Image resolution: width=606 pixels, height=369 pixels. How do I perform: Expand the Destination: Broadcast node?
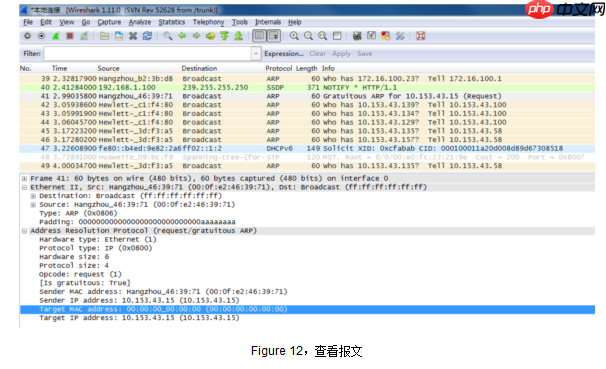[33, 196]
